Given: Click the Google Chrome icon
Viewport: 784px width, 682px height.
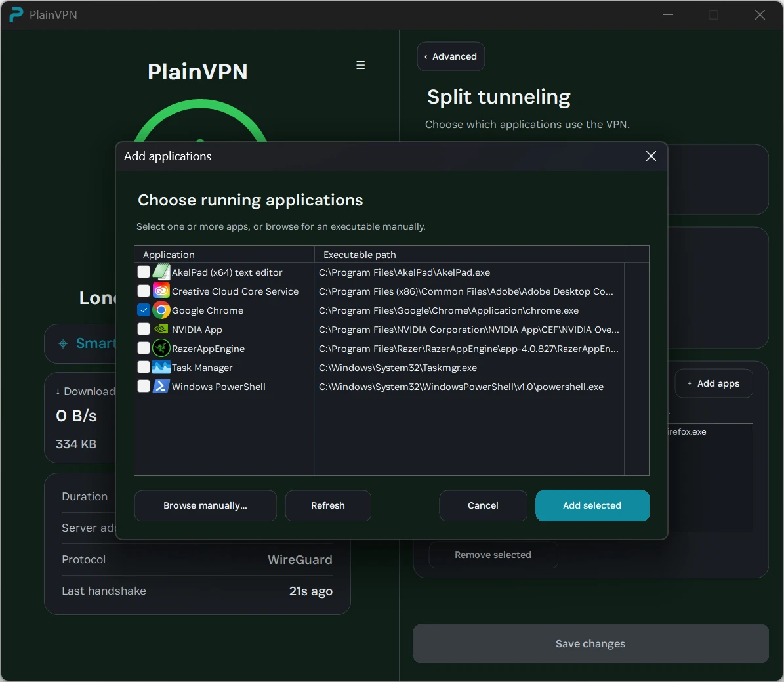Looking at the screenshot, I should 161,310.
